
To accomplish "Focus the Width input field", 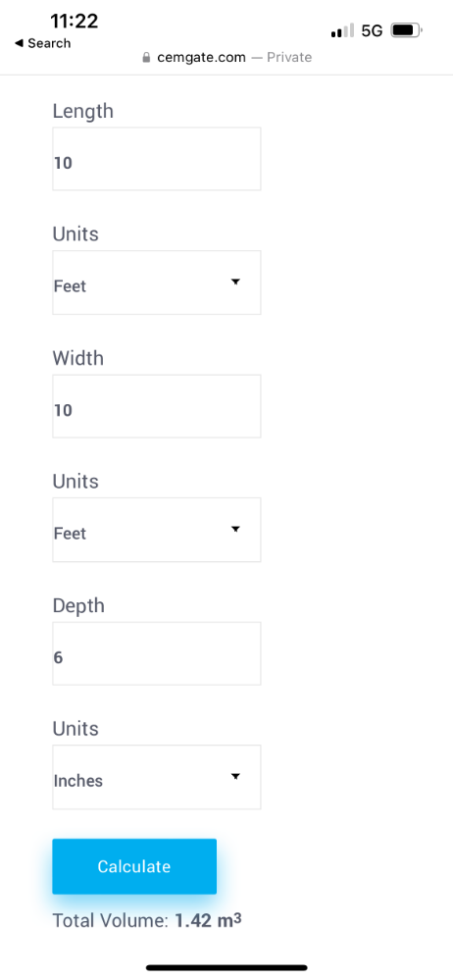I will [156, 406].
